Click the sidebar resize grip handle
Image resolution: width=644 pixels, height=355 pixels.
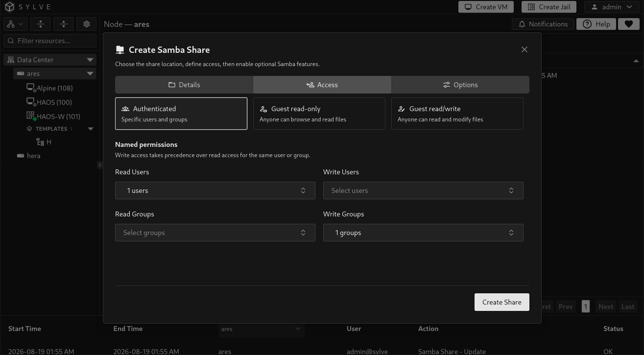[x=100, y=165]
